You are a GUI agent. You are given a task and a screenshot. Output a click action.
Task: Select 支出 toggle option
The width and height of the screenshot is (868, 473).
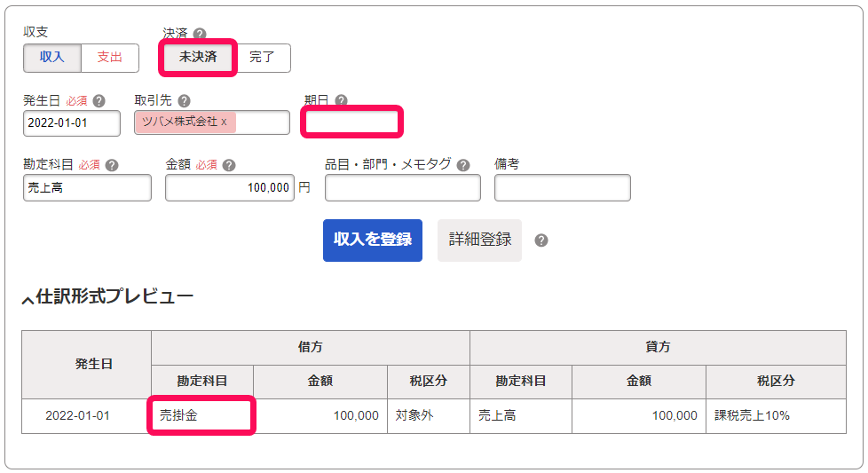109,58
